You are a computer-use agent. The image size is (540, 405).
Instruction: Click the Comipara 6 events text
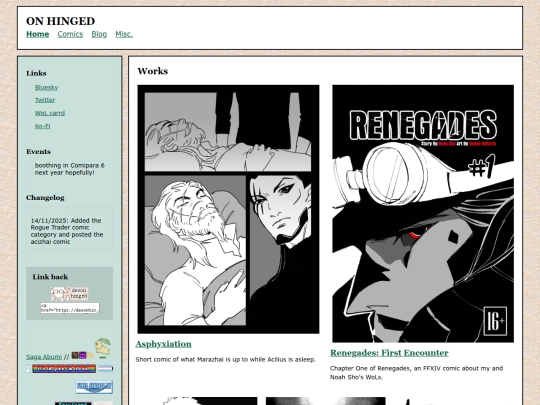click(x=70, y=169)
